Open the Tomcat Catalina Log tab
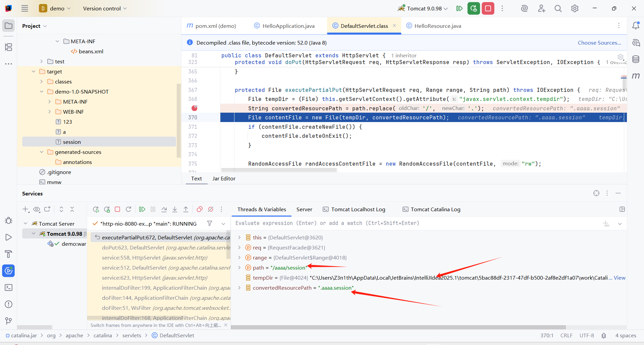The image size is (644, 345). pos(435,209)
